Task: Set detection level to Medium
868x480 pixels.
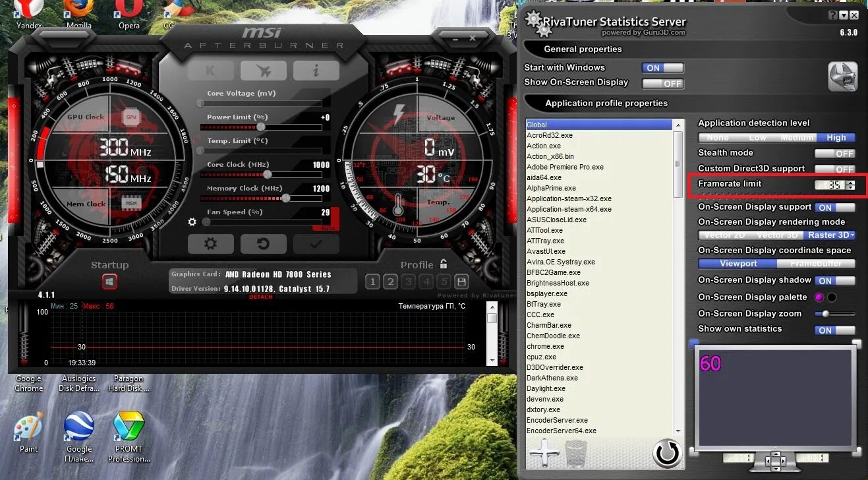Action: point(797,138)
